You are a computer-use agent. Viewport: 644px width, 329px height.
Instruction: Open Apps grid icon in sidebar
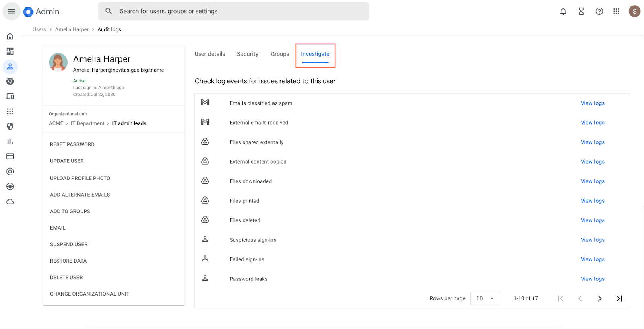[x=10, y=111]
